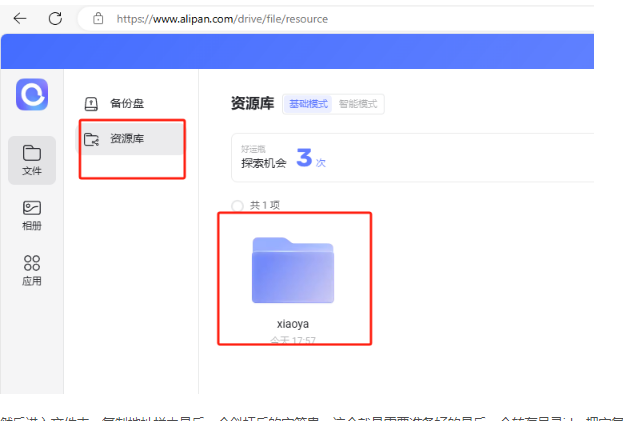Go back with the browser back arrow
This screenshot has height=421, width=623.
(x=20, y=18)
